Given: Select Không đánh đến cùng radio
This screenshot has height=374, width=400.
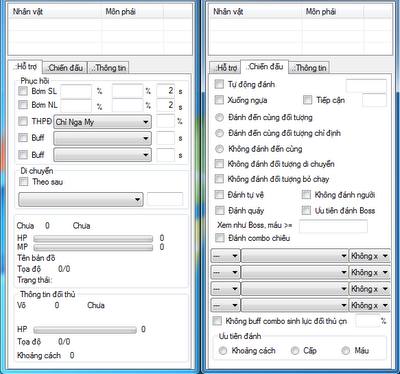Looking at the screenshot, I should pos(219,149).
